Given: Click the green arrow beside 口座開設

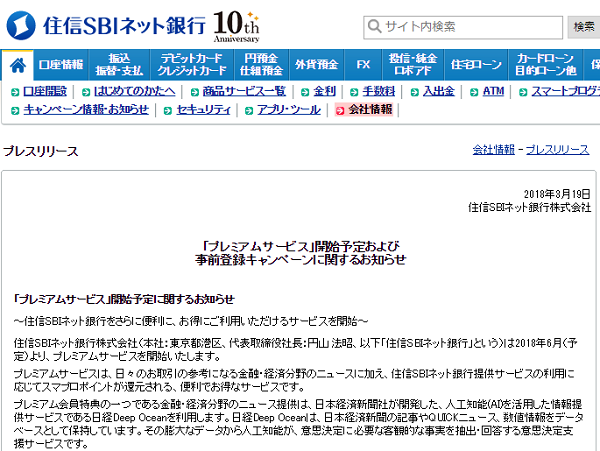Looking at the screenshot, I should coord(15,92).
